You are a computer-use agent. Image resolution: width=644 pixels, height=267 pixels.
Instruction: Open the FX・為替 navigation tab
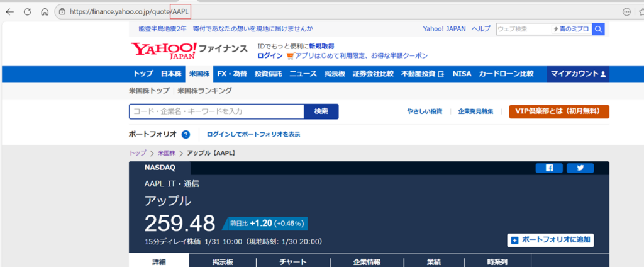click(232, 74)
